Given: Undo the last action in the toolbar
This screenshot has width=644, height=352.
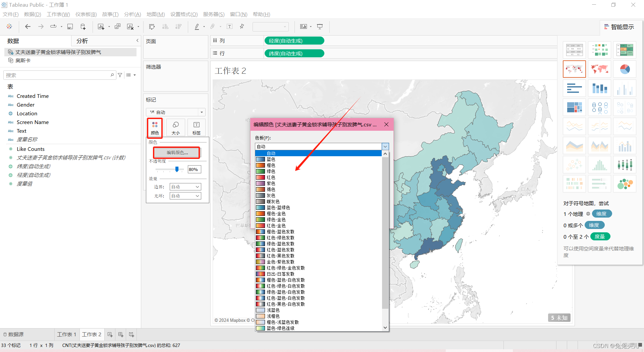Looking at the screenshot, I should coord(28,26).
